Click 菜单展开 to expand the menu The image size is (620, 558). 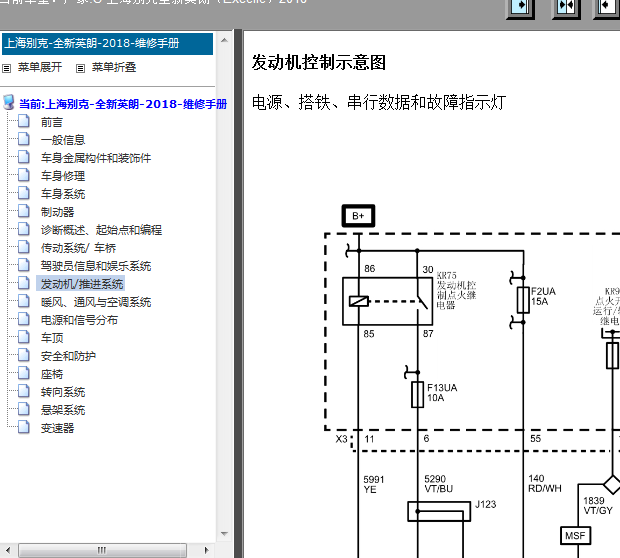click(x=40, y=67)
